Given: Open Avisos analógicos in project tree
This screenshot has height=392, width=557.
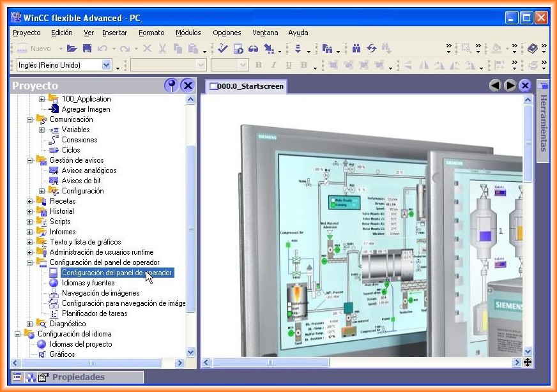Looking at the screenshot, I should pos(89,170).
